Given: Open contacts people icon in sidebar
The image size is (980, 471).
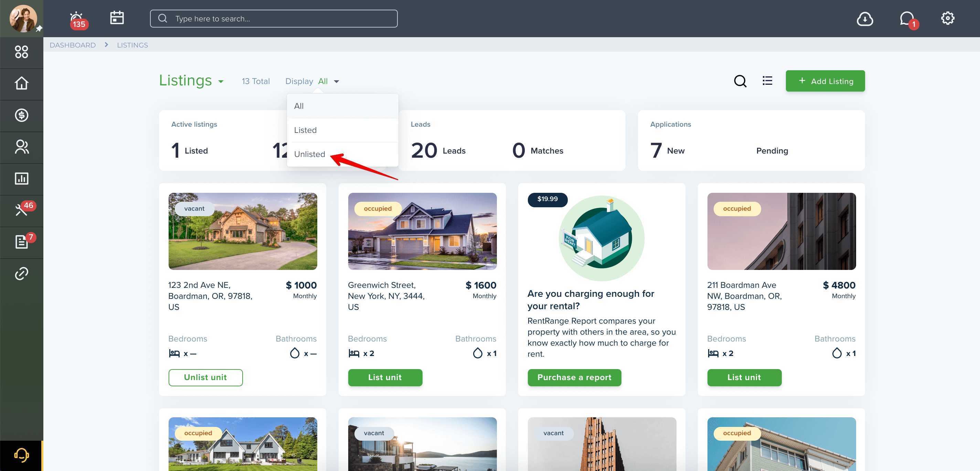Looking at the screenshot, I should [22, 147].
